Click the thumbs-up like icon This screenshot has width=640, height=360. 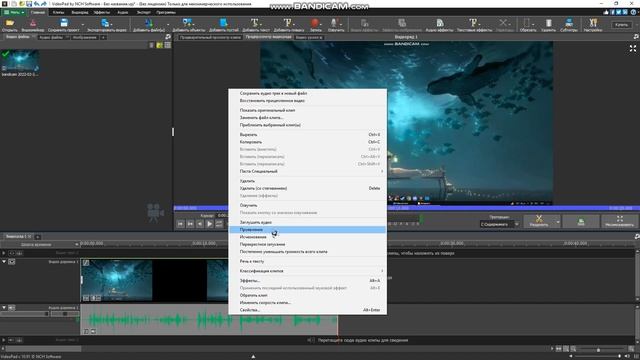coord(606,12)
